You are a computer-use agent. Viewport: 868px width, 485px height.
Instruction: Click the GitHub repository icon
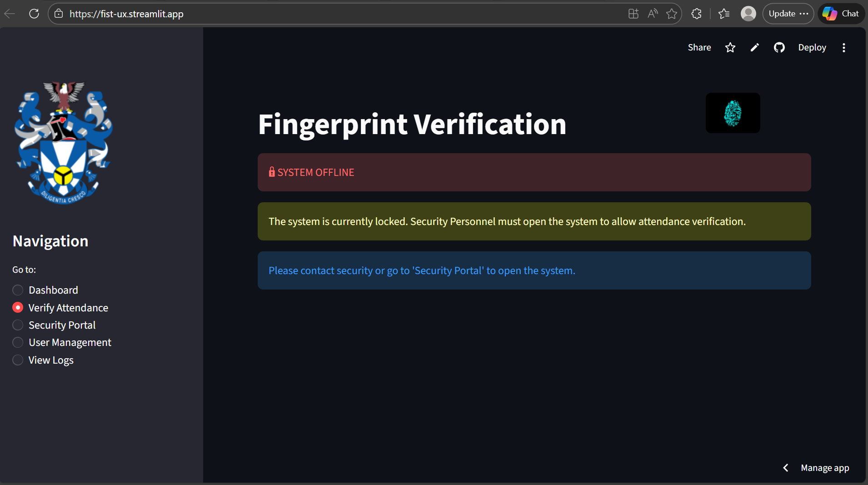(779, 48)
